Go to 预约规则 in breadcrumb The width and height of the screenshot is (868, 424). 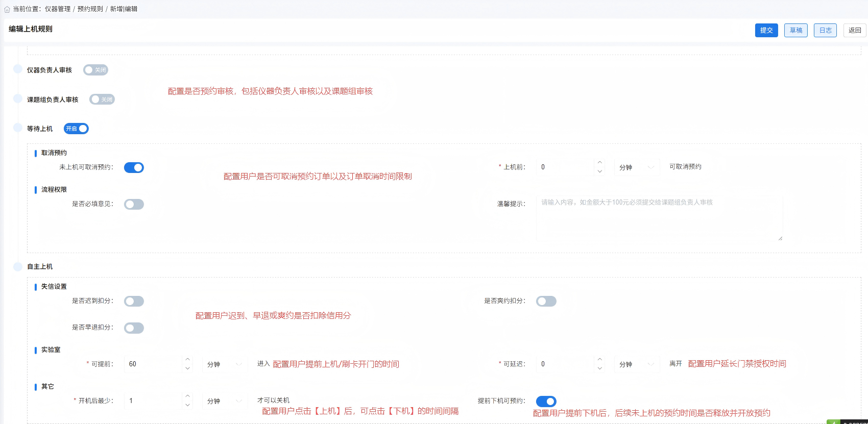point(90,9)
